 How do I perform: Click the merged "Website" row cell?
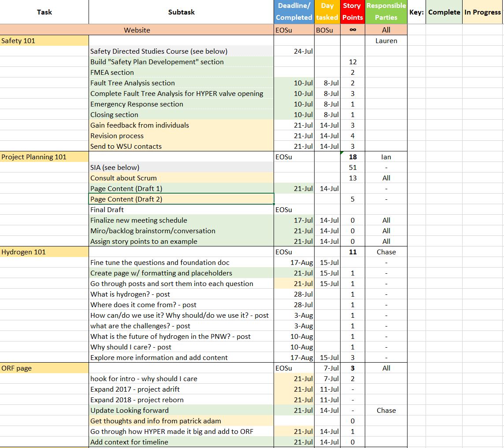(x=137, y=30)
